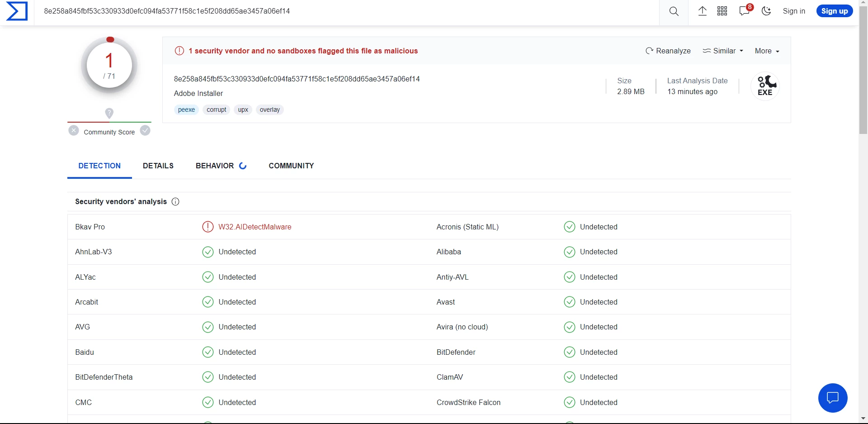This screenshot has width=868, height=424.
Task: Click the Sign in link
Action: [794, 11]
